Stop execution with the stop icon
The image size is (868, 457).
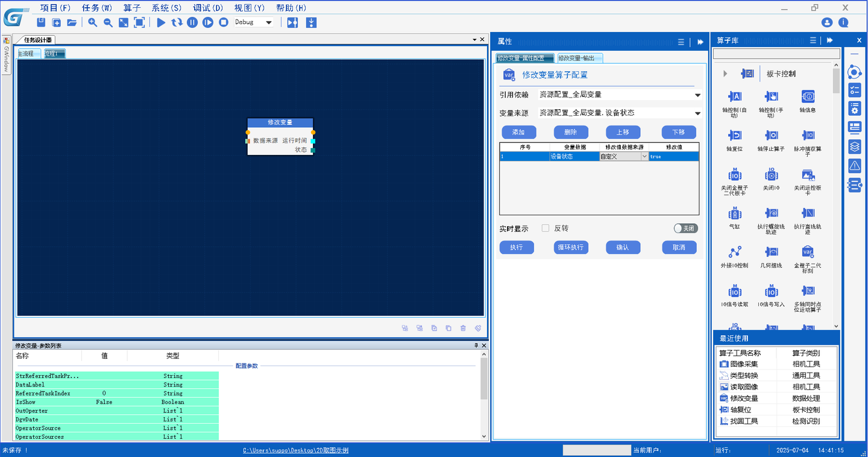[x=224, y=22]
